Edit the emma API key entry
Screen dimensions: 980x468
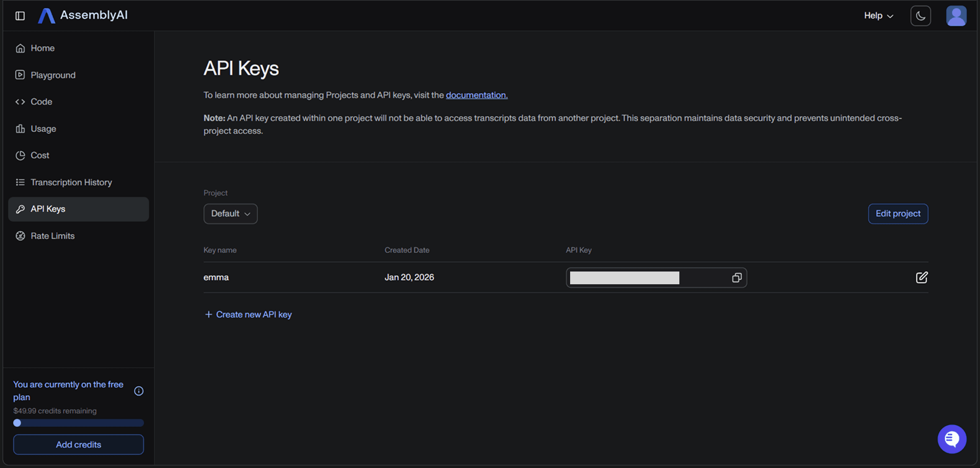(x=922, y=277)
